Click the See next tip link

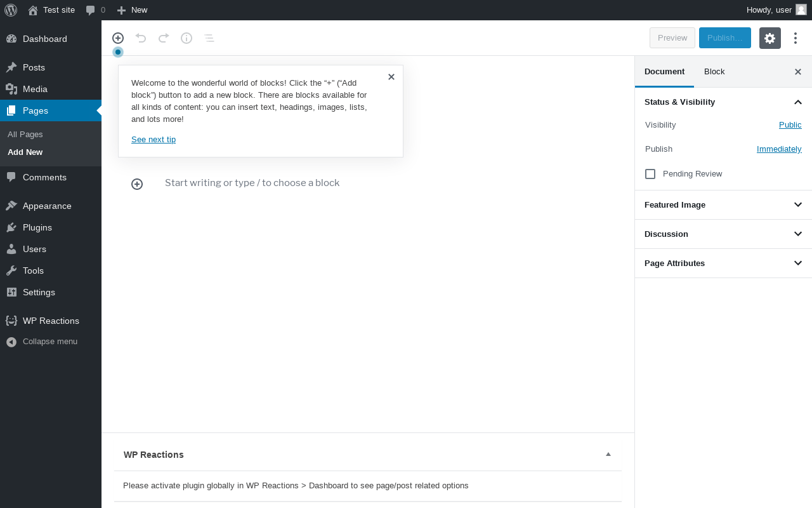[154, 140]
